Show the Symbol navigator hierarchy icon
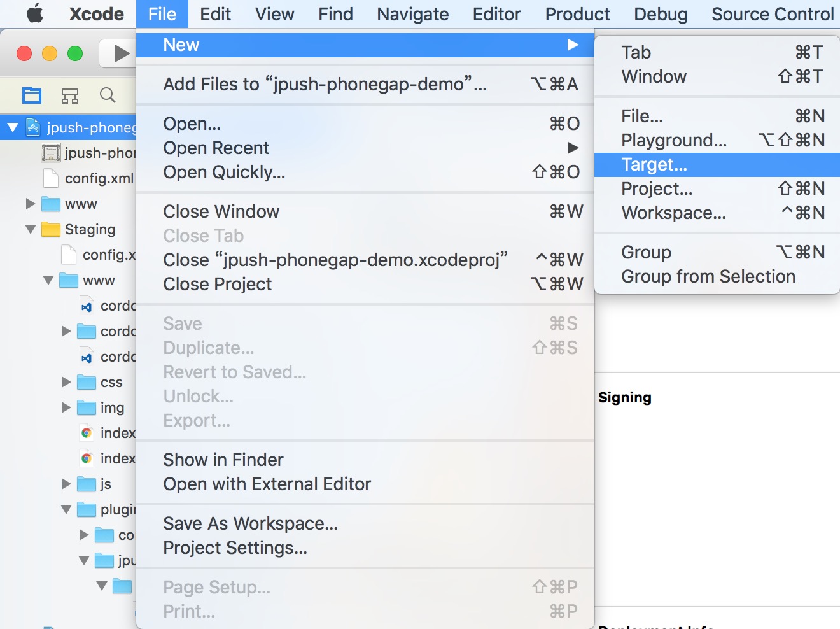The image size is (840, 629). click(x=70, y=95)
